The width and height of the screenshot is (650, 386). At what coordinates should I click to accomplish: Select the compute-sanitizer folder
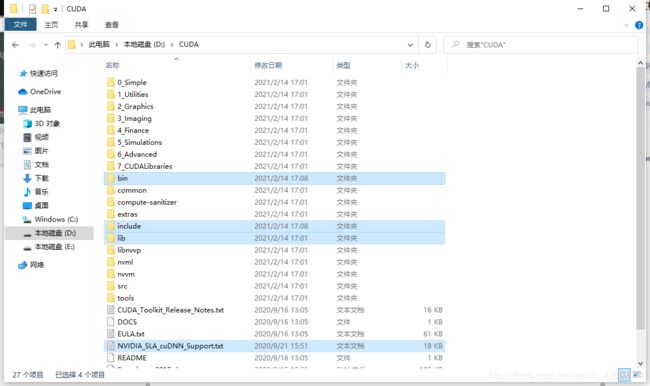point(274,202)
